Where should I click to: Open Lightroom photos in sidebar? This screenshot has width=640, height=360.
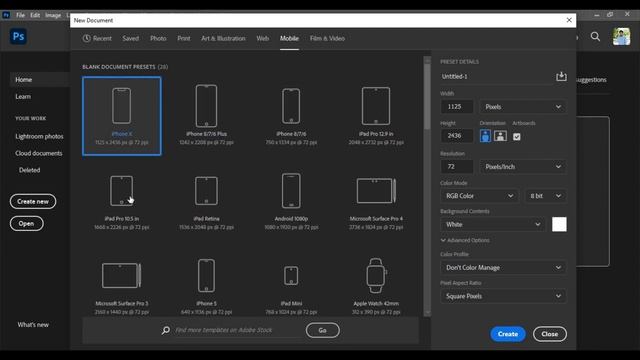(x=39, y=136)
